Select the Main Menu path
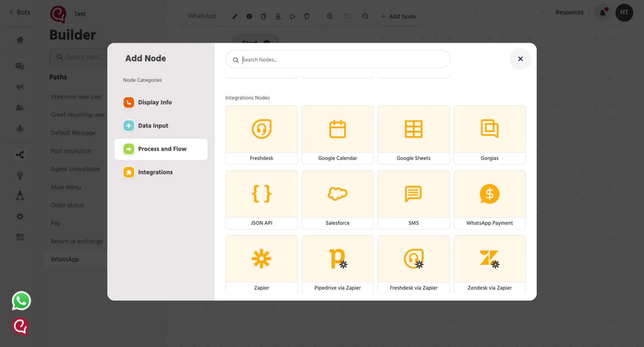The height and width of the screenshot is (347, 644). pyautogui.click(x=66, y=187)
